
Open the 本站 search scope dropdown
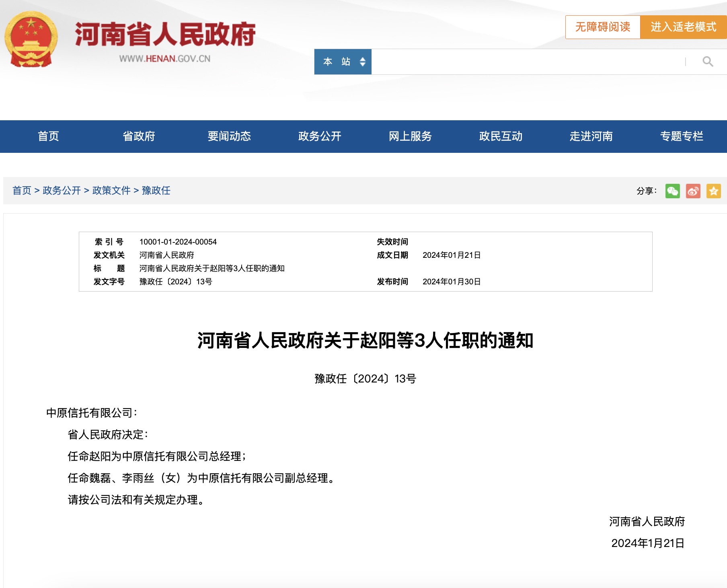coord(343,62)
